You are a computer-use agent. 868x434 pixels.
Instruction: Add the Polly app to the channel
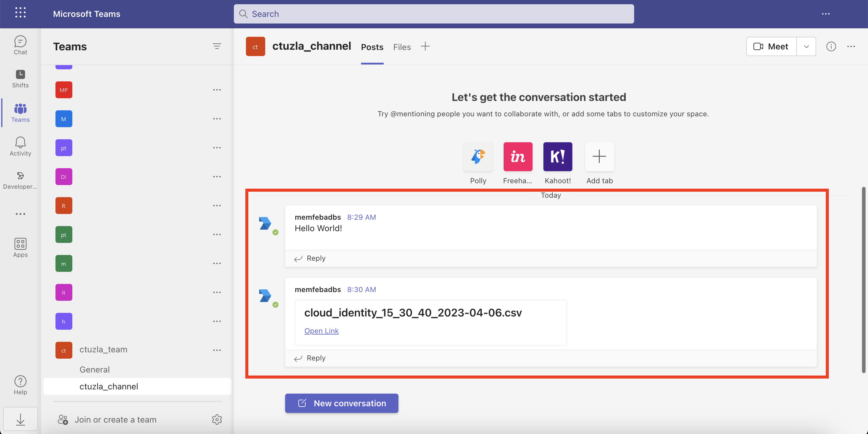pos(478,157)
